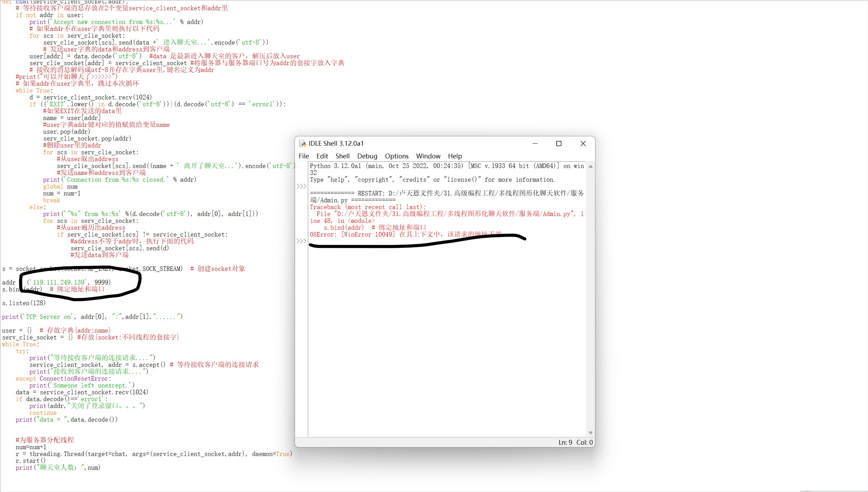
Task: Open the Help menu in IDLE Shell
Action: 455,156
